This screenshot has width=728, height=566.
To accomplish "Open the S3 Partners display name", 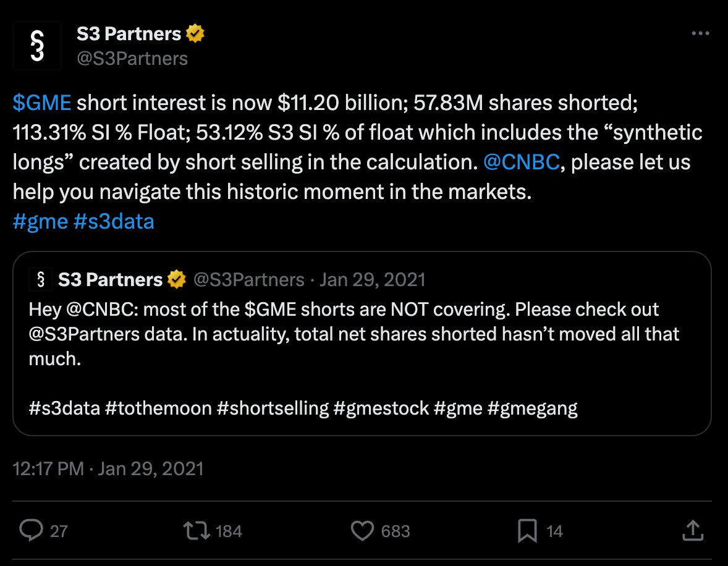I will point(129,35).
